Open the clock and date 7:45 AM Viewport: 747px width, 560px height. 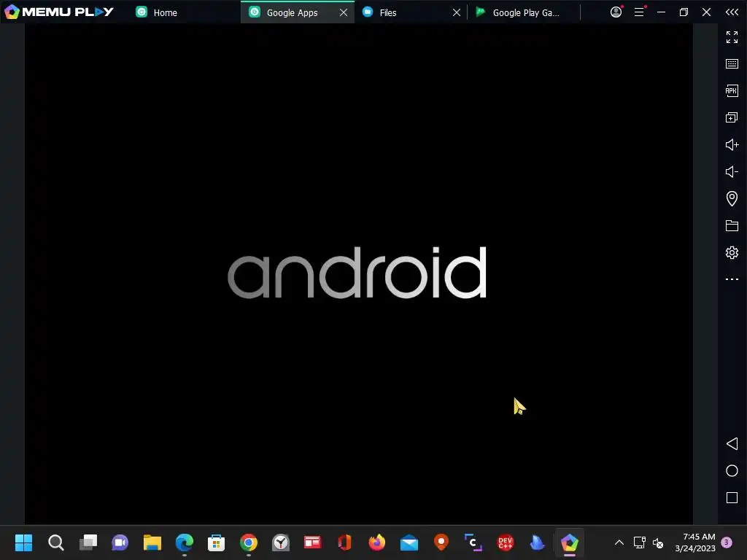tap(695, 542)
